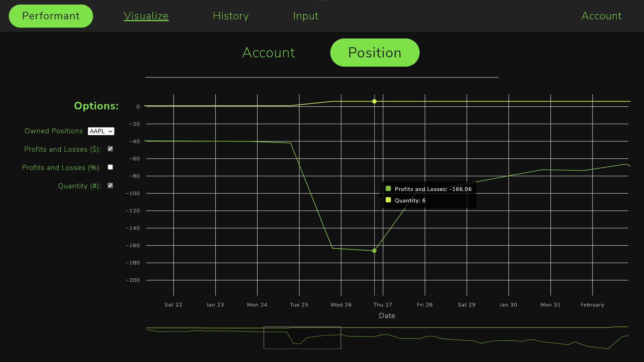Enable Profits and Losses (%) checkbox
644x362 pixels.
tap(110, 167)
